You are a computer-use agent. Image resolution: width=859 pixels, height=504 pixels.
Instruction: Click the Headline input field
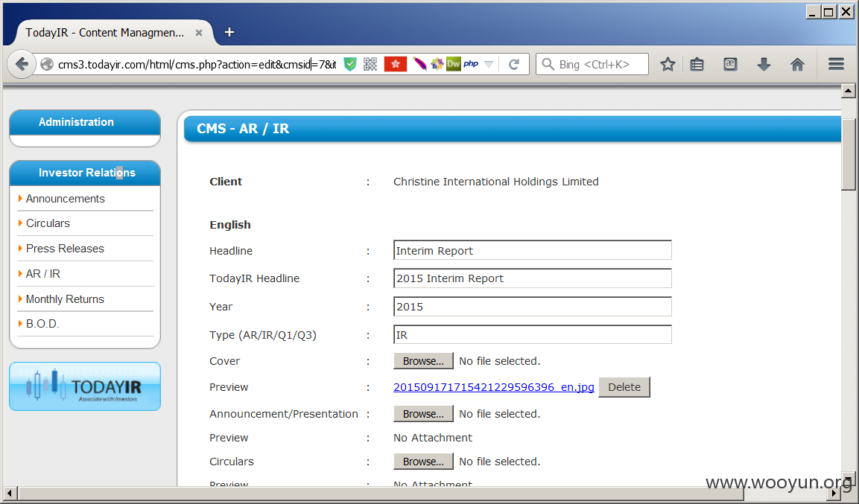533,251
